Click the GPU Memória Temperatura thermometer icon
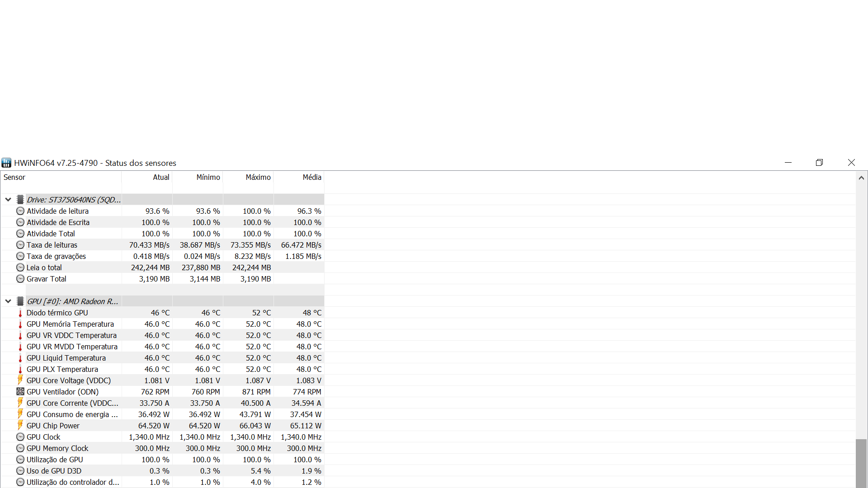 click(20, 324)
